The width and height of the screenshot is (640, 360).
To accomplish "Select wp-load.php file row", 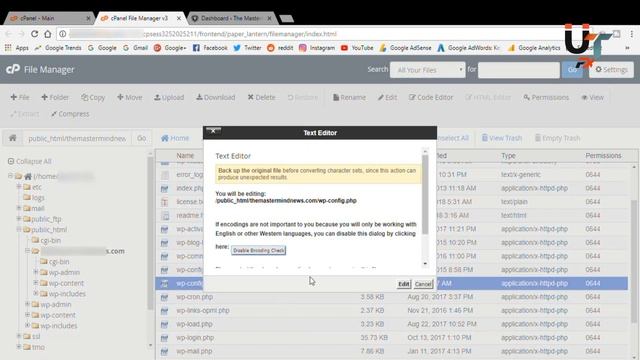I will 391,324.
